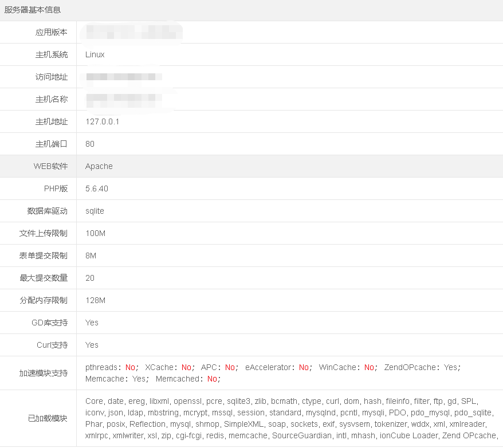Select the 应用版本 row label
Screen dimensions: 503x448
(52, 32)
